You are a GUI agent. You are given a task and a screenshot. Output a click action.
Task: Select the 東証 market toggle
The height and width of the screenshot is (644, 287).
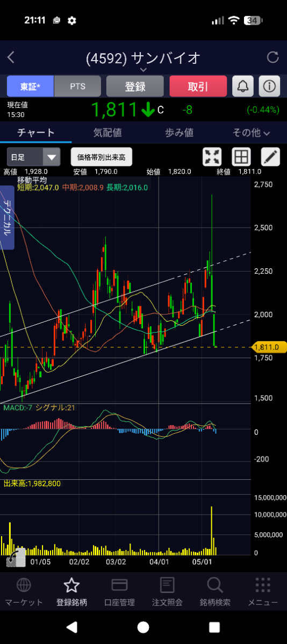31,86
